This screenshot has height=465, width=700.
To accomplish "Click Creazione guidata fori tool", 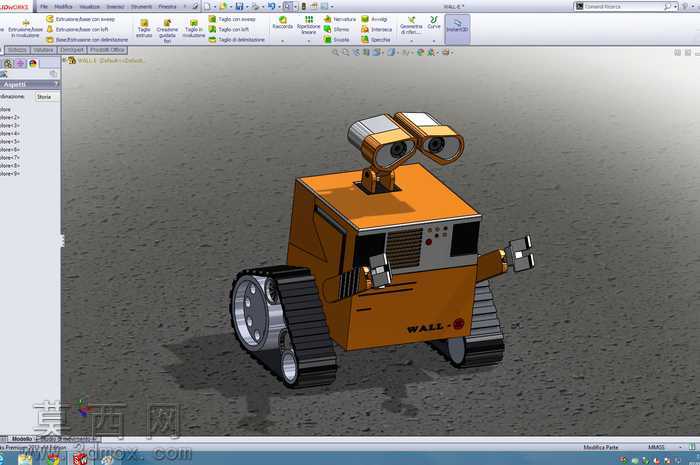I will click(x=167, y=30).
